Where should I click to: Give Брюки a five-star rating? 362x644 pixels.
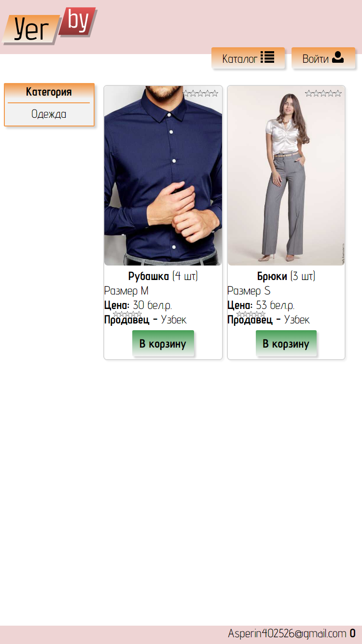click(338, 94)
